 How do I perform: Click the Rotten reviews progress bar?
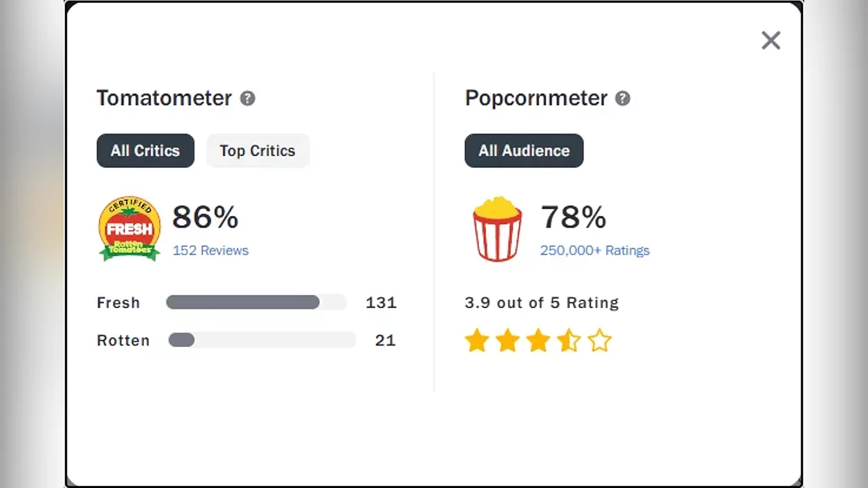coord(262,340)
